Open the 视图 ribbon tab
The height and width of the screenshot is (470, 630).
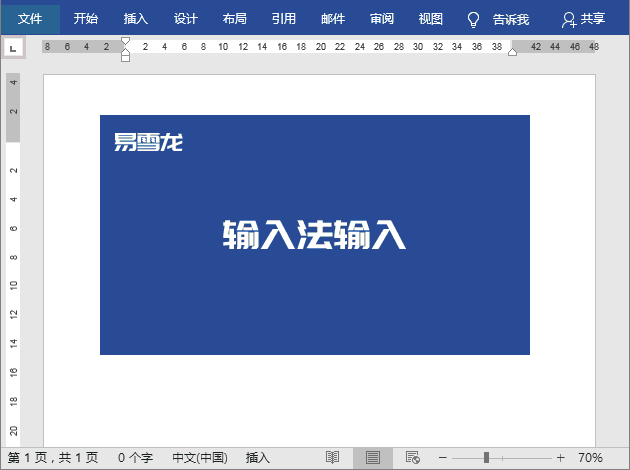click(x=431, y=18)
